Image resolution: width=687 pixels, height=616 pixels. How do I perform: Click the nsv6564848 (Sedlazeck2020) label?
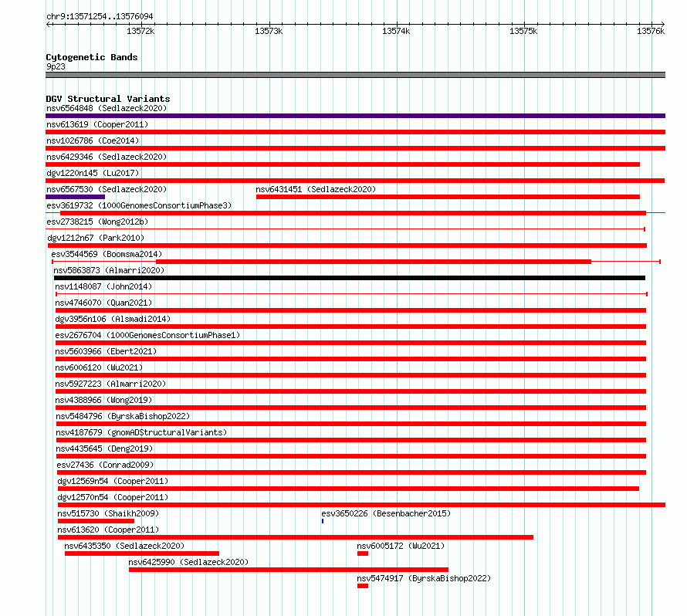tap(107, 108)
